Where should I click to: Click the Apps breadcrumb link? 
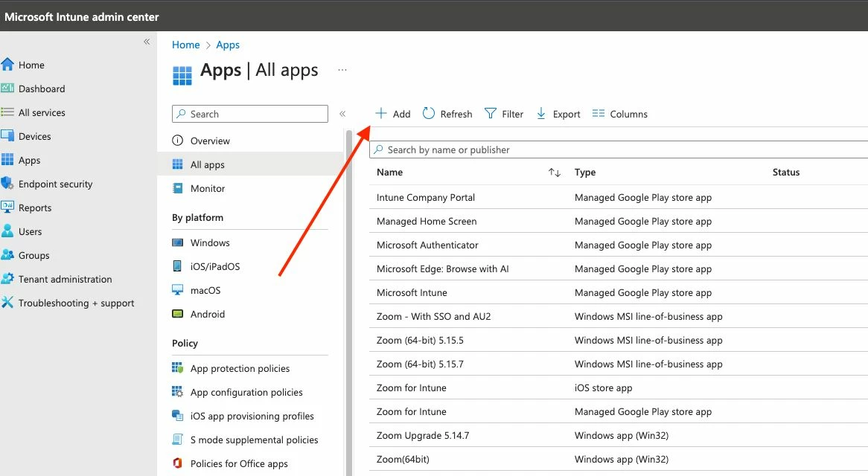pos(228,45)
